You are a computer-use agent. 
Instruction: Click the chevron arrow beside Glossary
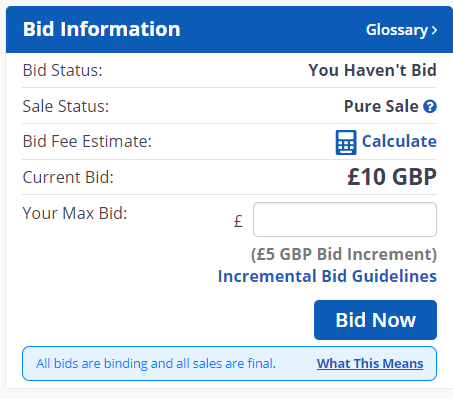(434, 30)
